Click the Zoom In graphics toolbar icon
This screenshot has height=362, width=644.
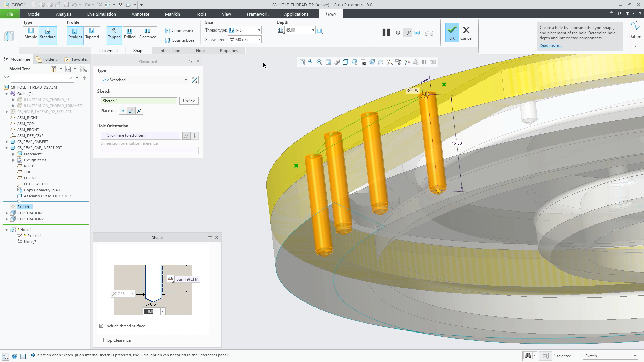point(311,62)
